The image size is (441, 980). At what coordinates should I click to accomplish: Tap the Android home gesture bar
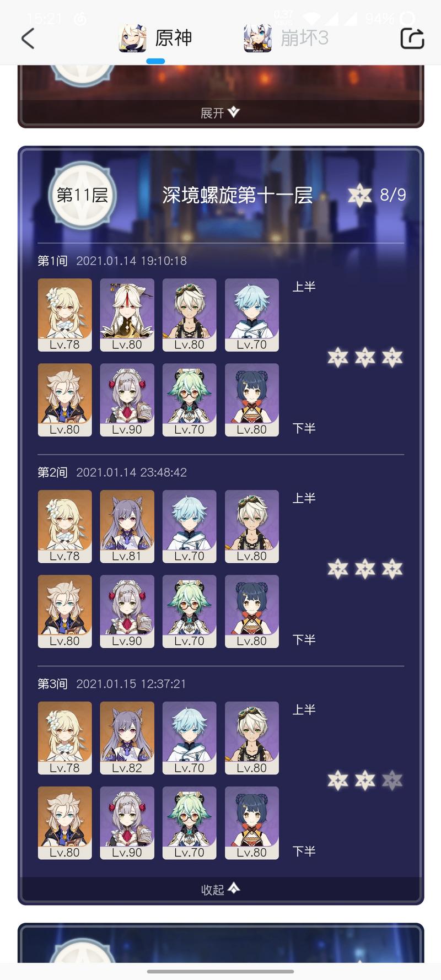(x=220, y=971)
